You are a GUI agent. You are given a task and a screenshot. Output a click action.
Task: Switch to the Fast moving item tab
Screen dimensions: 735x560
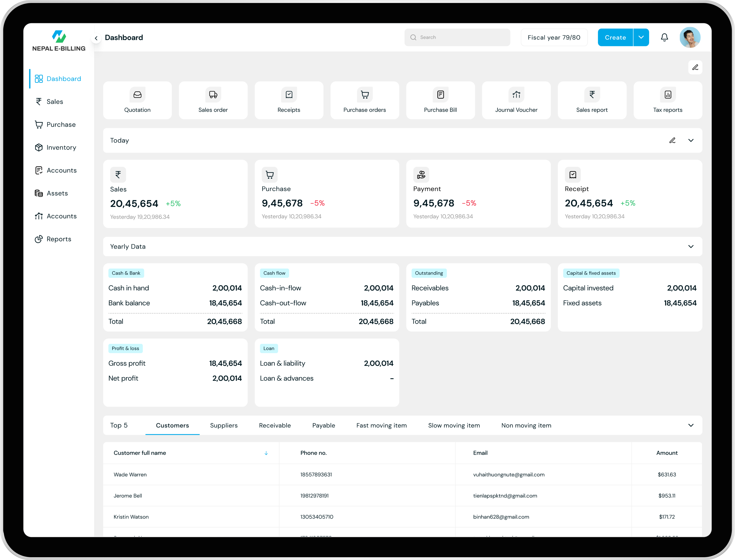click(382, 425)
